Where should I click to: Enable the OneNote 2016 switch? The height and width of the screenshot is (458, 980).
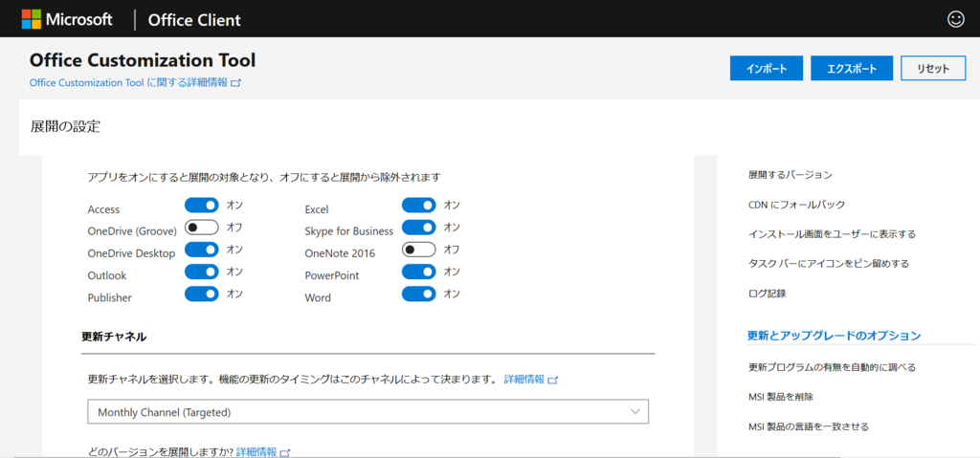[x=419, y=250]
